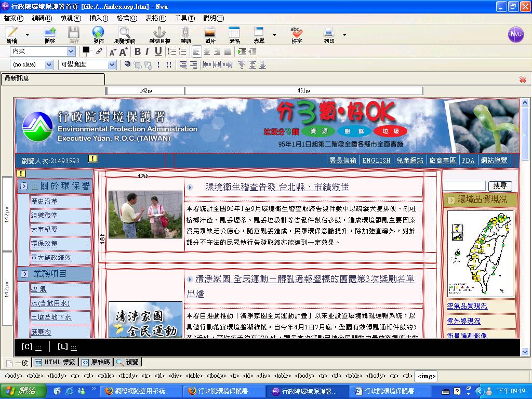Viewport: 532px width, 399px height.
Task: Click the 開始 Start button
Action: (23, 391)
